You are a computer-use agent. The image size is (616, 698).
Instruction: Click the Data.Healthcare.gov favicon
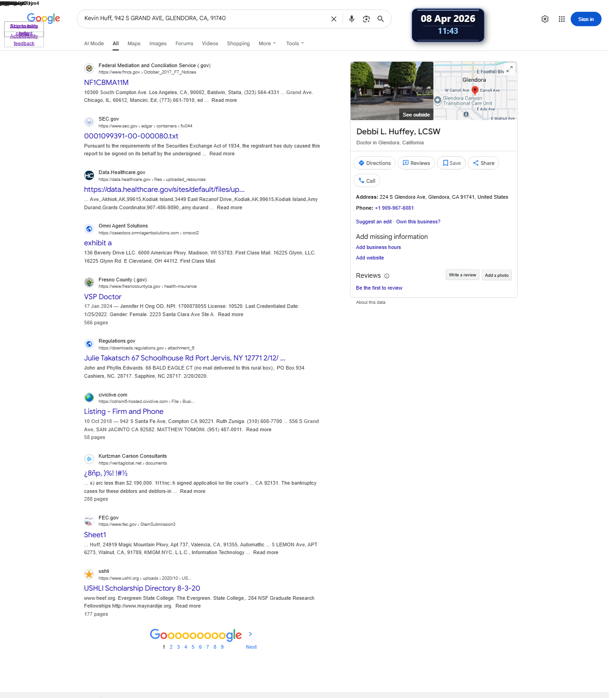click(x=89, y=175)
